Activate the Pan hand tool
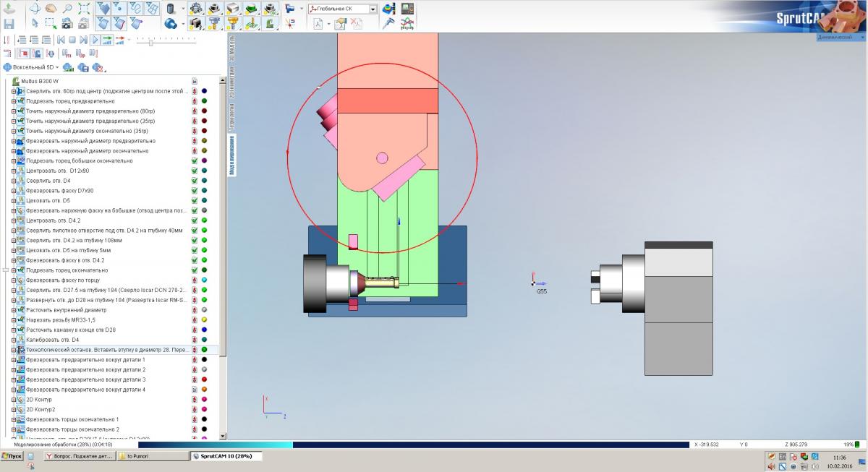 51,9
